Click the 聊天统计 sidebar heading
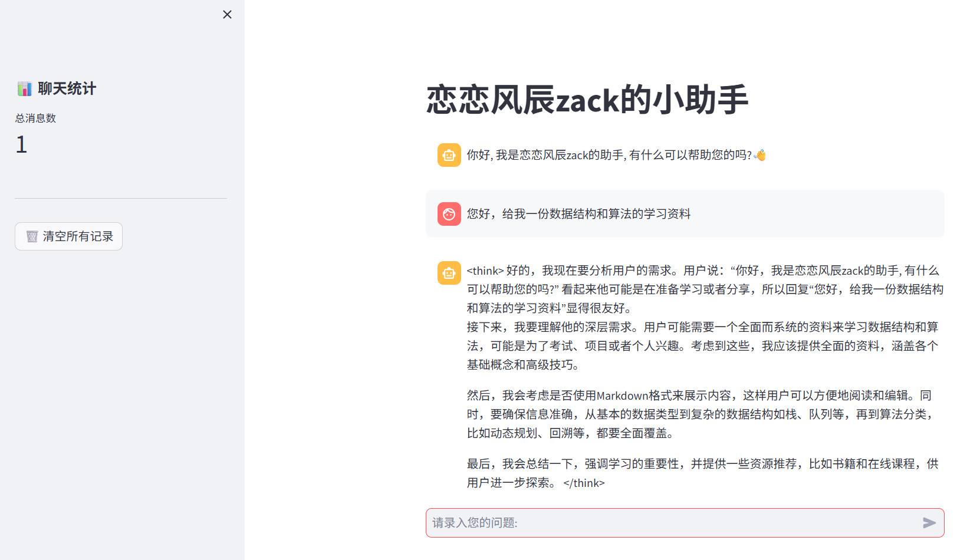The height and width of the screenshot is (560, 980). coord(67,89)
